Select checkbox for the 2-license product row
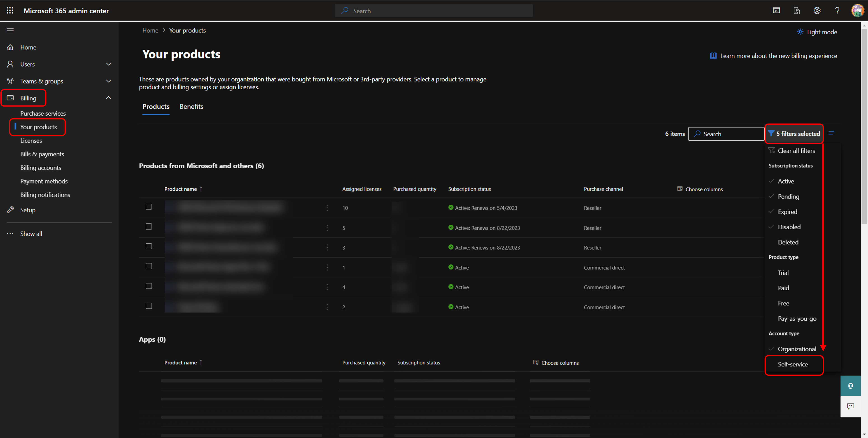The image size is (868, 438). click(149, 306)
